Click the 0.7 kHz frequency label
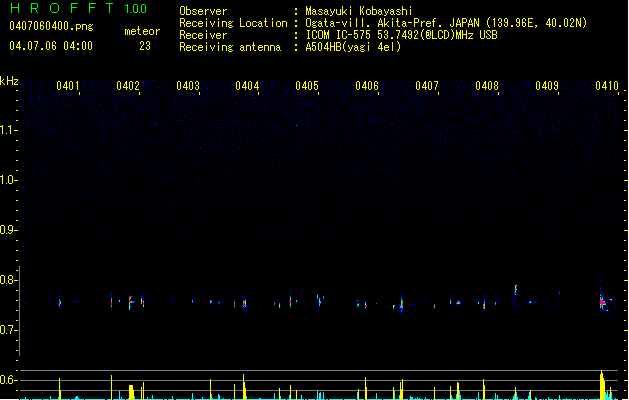The height and width of the screenshot is (400, 629). pos(8,330)
